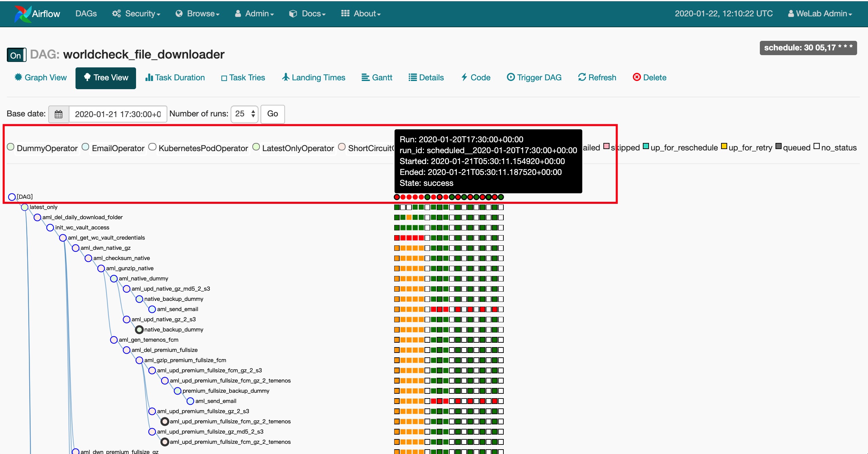The height and width of the screenshot is (454, 868).
Task: Open Landing Times chart view
Action: pyautogui.click(x=314, y=78)
